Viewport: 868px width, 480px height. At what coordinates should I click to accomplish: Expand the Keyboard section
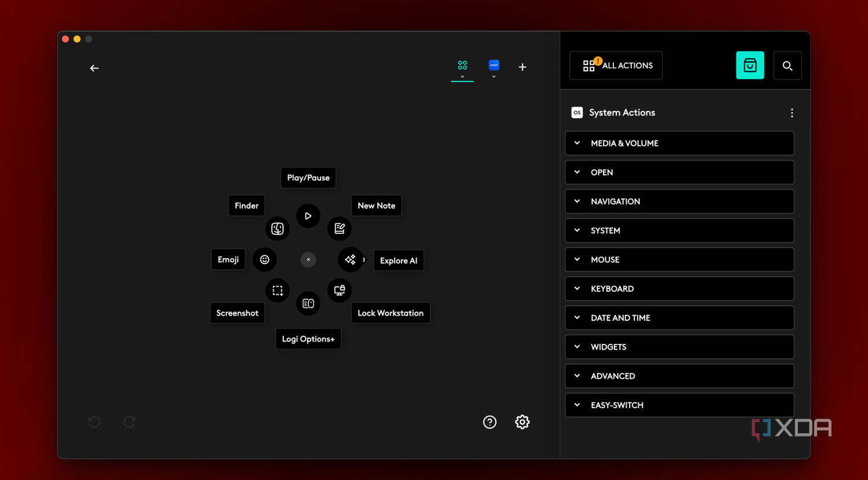pos(679,289)
